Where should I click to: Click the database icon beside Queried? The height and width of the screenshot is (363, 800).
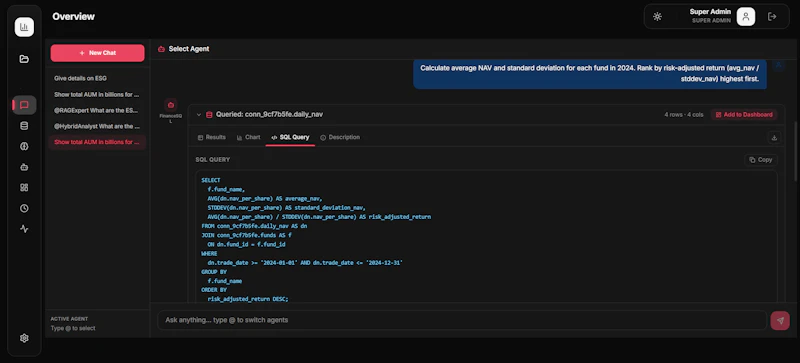click(209, 115)
